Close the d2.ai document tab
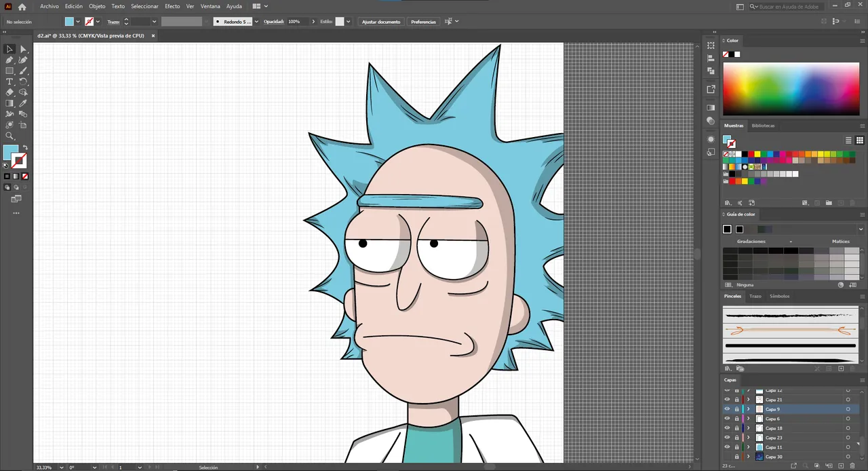The image size is (868, 471). click(153, 35)
